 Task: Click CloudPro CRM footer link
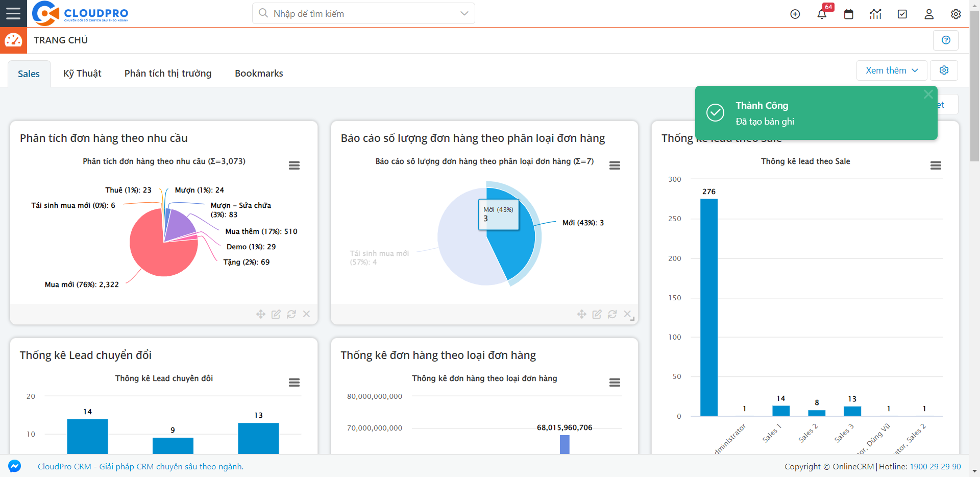140,466
